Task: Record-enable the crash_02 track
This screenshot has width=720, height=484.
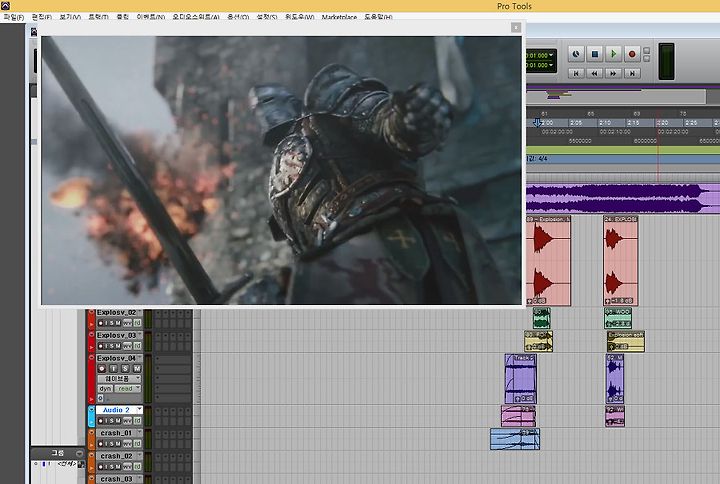Action: pyautogui.click(x=101, y=467)
